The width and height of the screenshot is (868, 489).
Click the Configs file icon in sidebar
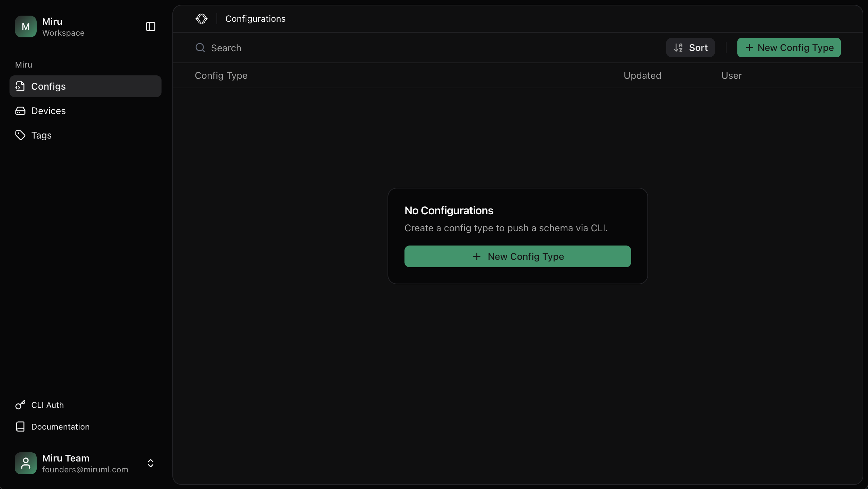tap(20, 86)
